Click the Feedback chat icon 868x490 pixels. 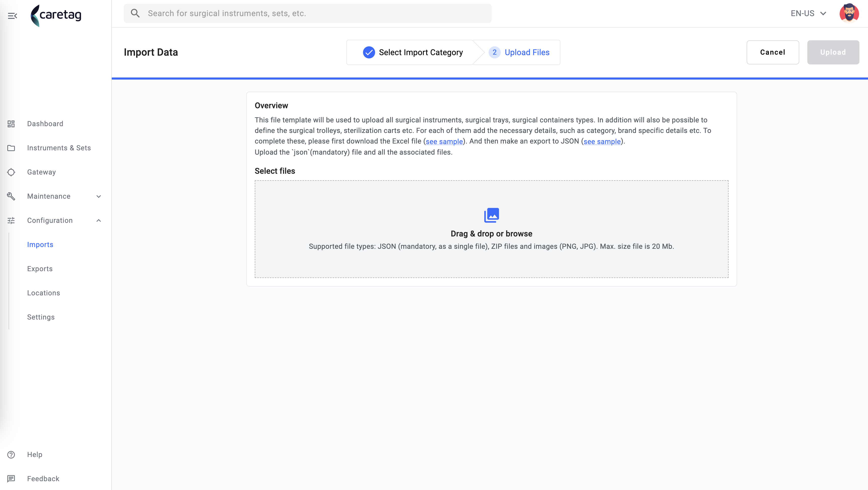11,478
